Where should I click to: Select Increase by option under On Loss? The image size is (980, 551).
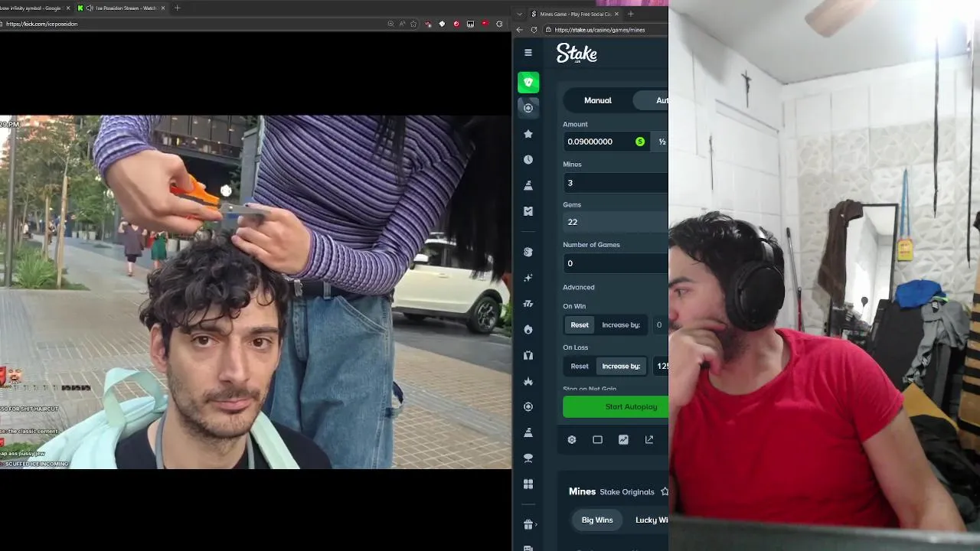(621, 367)
